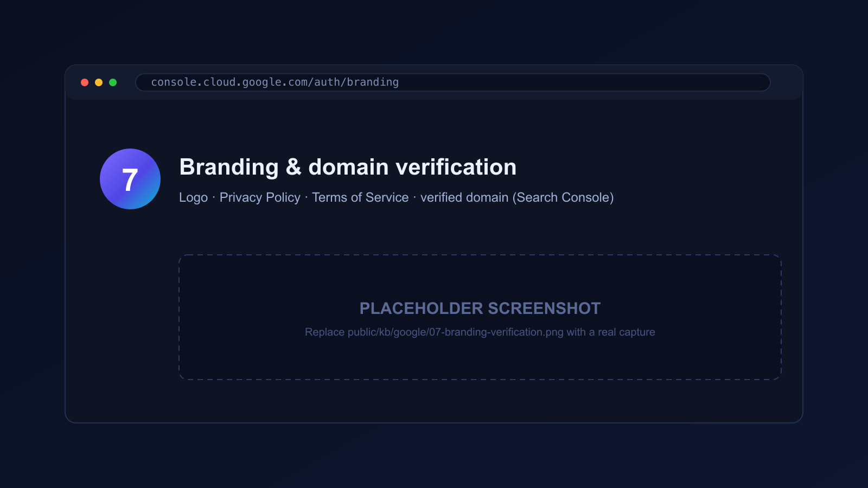Click the "Replace public/kb/google/07-branding-verification.png" line
Screen dimensions: 868x488
480,332
